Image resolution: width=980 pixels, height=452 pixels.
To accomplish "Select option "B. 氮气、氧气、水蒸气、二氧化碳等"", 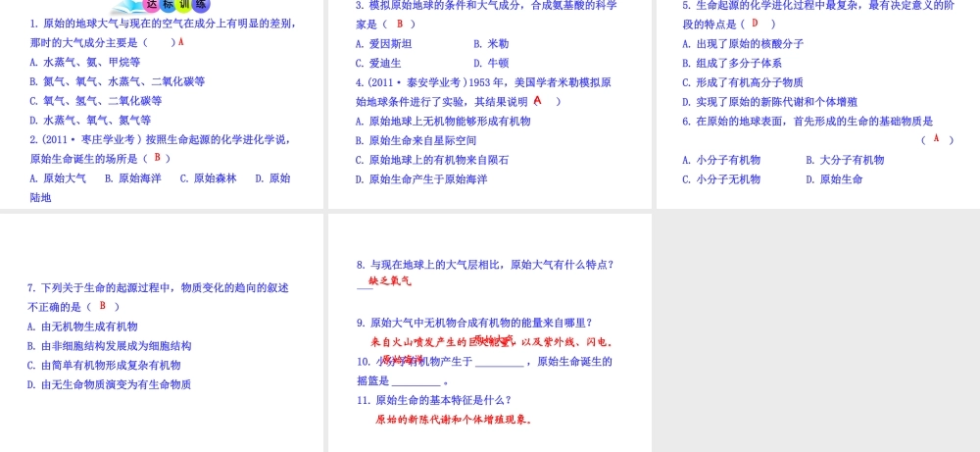I will [118, 82].
